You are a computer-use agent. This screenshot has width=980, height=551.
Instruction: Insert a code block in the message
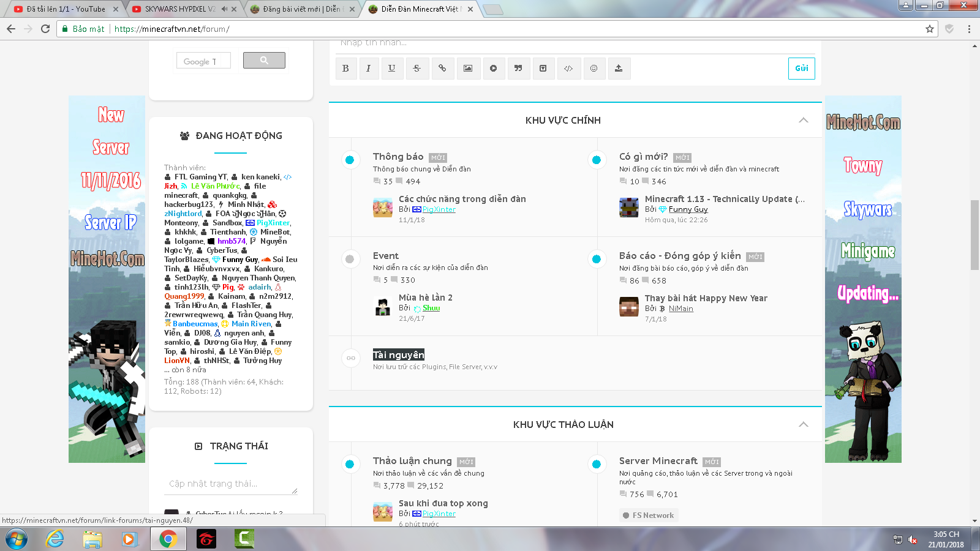[x=568, y=69]
